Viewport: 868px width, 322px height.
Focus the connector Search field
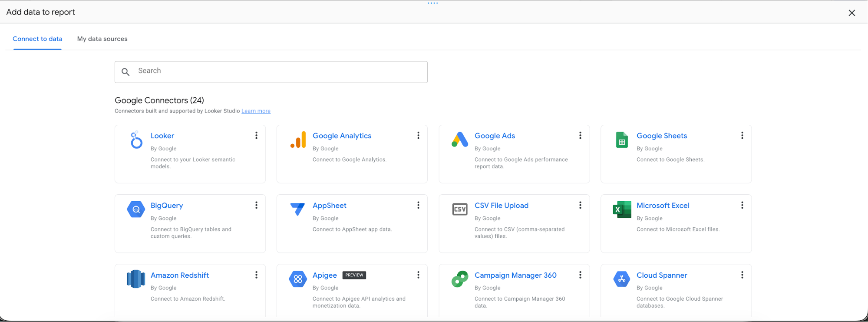tap(271, 72)
